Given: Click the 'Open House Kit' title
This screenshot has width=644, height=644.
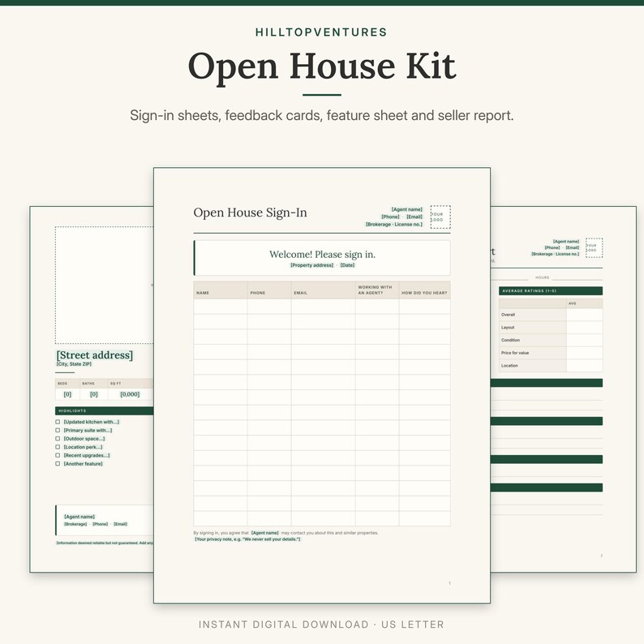Looking at the screenshot, I should (322, 67).
